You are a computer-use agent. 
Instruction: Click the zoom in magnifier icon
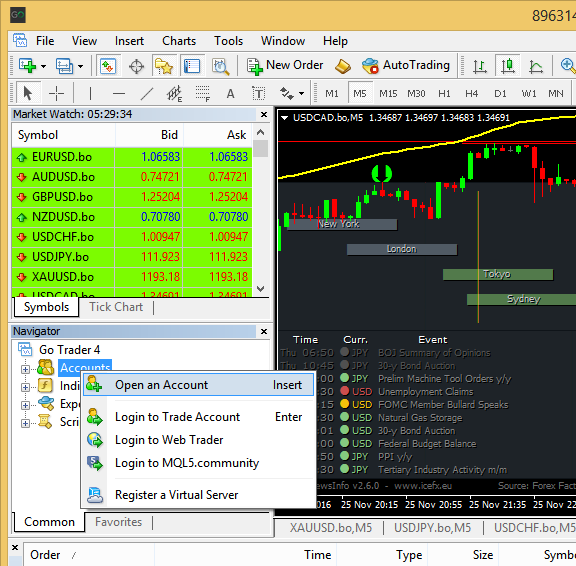click(x=567, y=66)
